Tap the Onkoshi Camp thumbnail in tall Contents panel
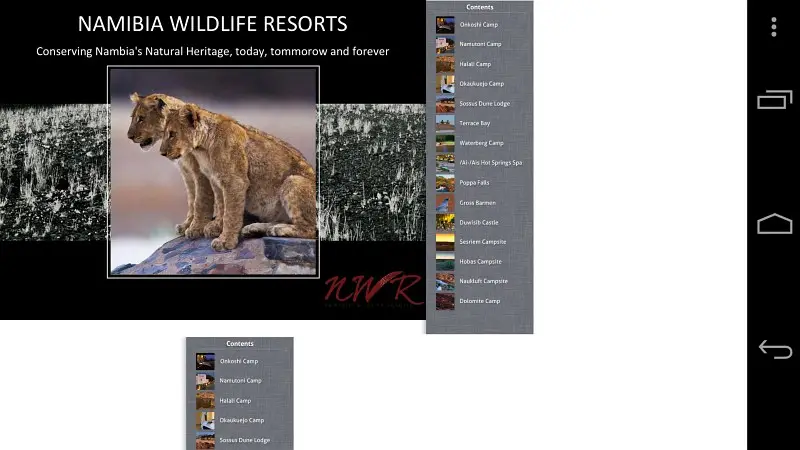 [445, 24]
